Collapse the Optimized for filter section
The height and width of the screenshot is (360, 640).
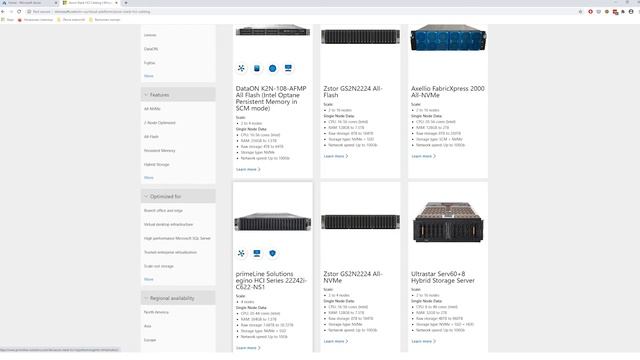point(178,196)
